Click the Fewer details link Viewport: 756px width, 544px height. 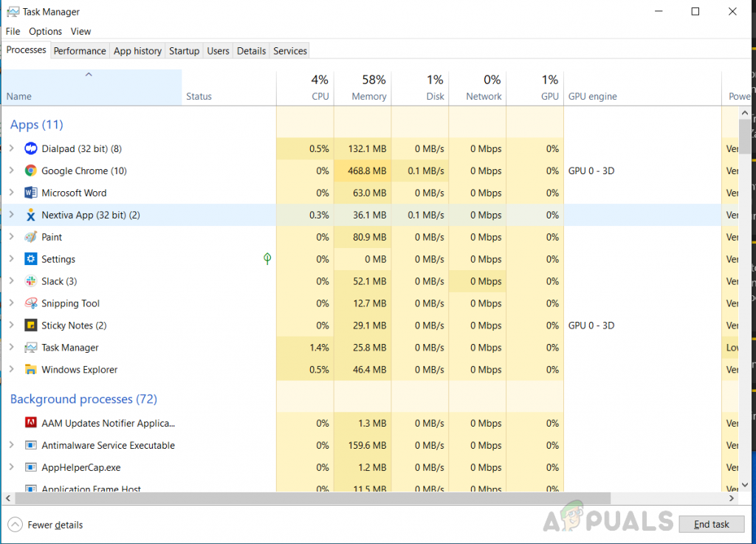click(55, 525)
